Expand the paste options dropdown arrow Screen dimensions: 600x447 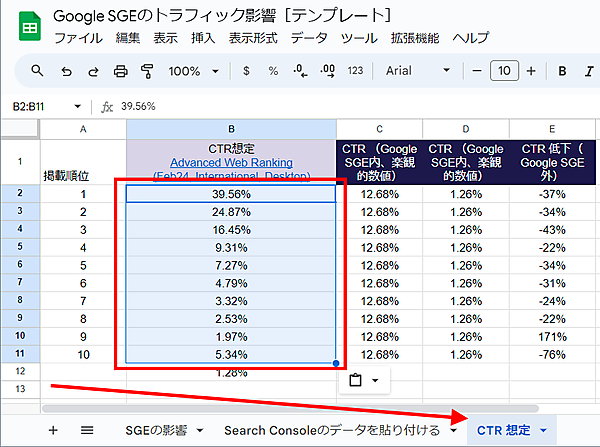[x=375, y=380]
